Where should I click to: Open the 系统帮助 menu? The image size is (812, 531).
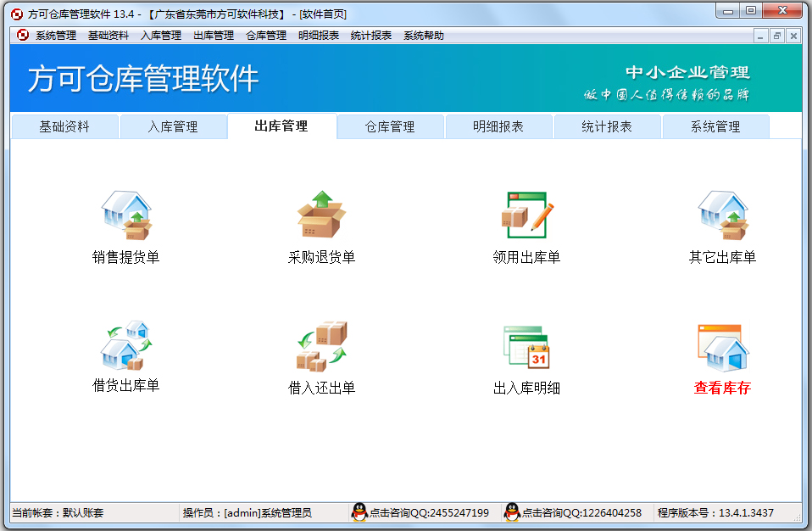(423, 36)
